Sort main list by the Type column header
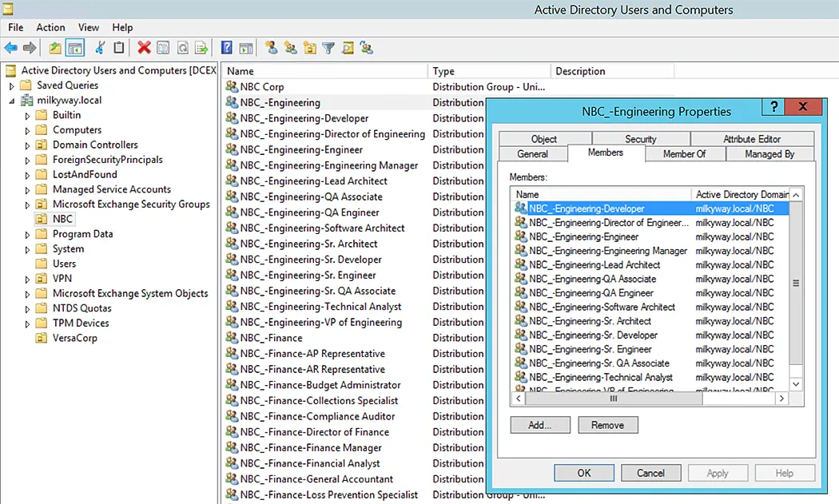This screenshot has width=839, height=504. 488,71
